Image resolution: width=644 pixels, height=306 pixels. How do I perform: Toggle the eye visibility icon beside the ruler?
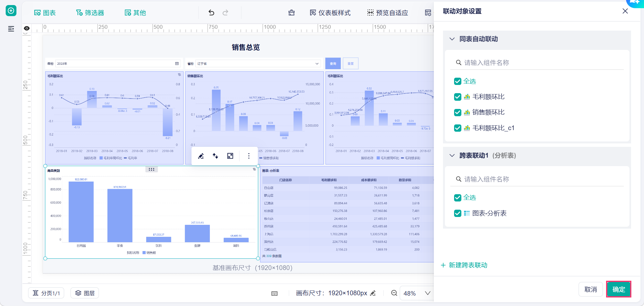(27, 28)
